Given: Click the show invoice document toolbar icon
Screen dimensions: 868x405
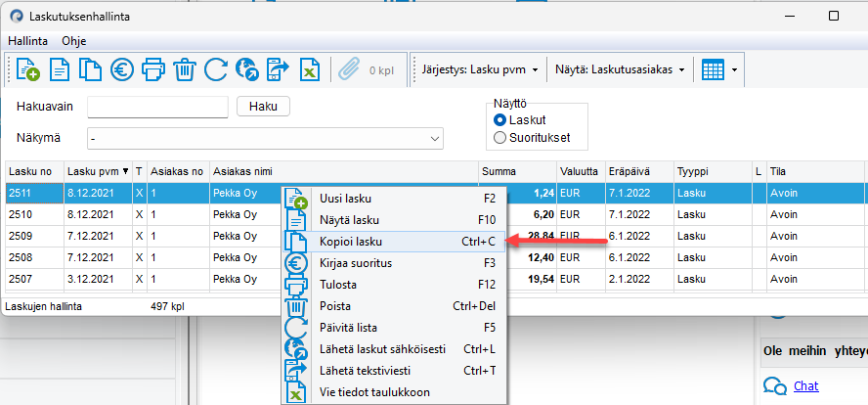Looking at the screenshot, I should coord(60,69).
